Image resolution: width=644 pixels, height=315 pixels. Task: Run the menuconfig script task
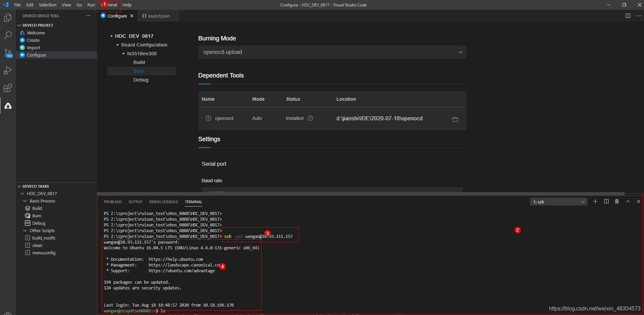pyautogui.click(x=44, y=253)
